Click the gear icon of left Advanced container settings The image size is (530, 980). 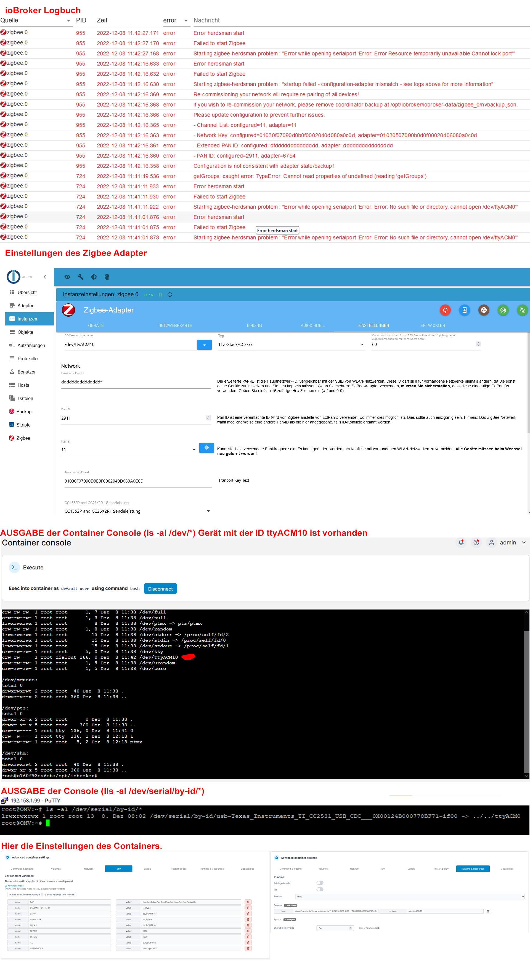pyautogui.click(x=8, y=857)
